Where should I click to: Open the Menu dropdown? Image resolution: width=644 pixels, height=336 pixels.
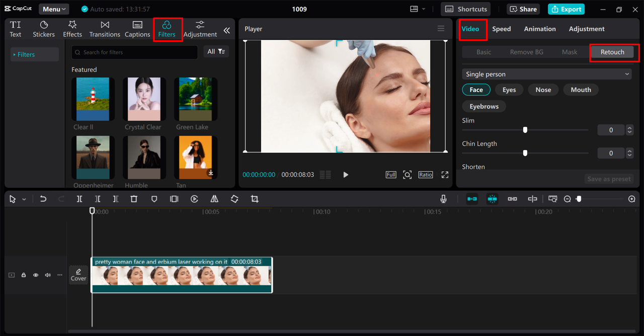[x=54, y=9]
